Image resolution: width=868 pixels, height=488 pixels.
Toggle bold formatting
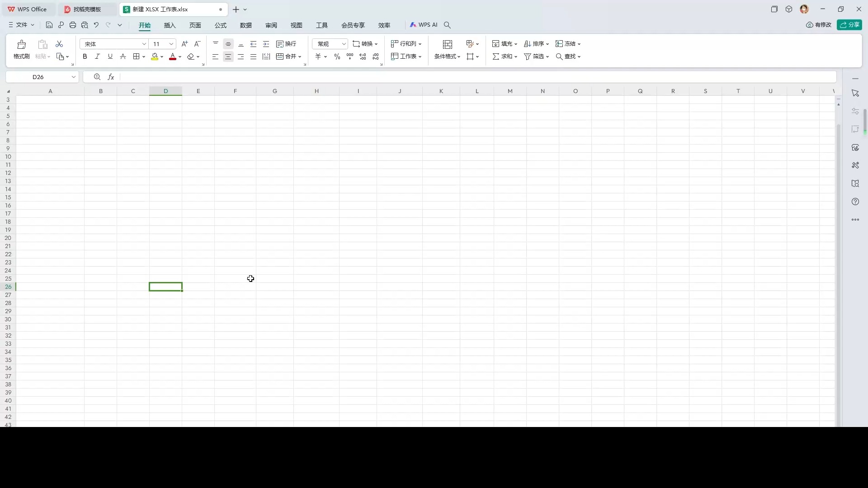(x=85, y=56)
